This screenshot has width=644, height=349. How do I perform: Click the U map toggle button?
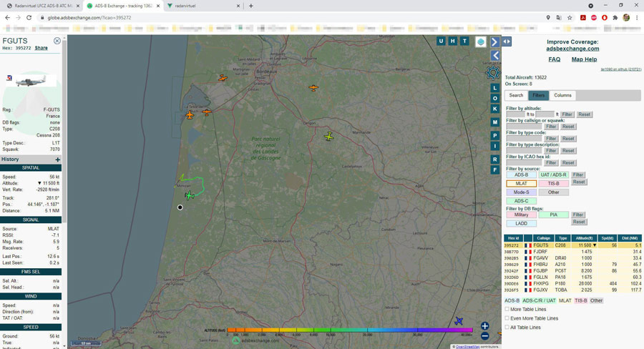[x=441, y=41]
